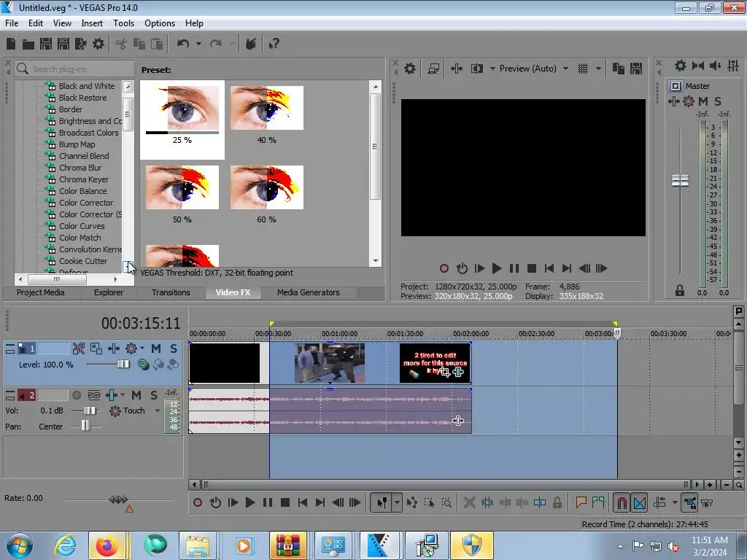
Task: Click Stop button in the preview transport
Action: point(532,268)
